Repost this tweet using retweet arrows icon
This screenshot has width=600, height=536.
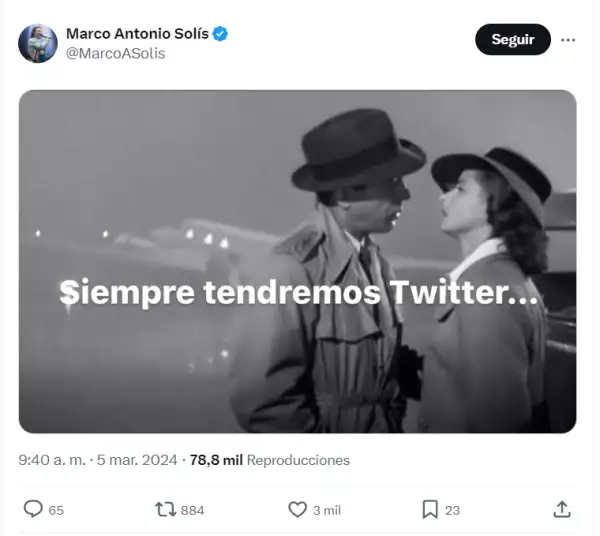pyautogui.click(x=165, y=510)
